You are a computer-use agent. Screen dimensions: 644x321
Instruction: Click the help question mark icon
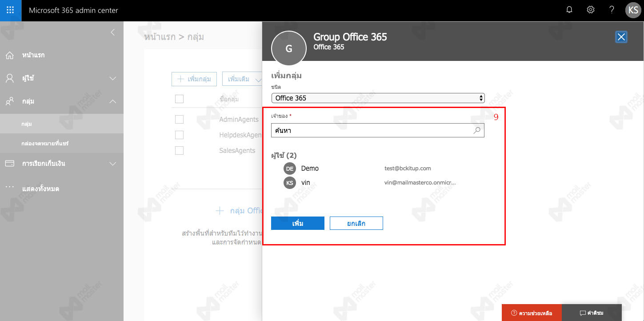(612, 10)
